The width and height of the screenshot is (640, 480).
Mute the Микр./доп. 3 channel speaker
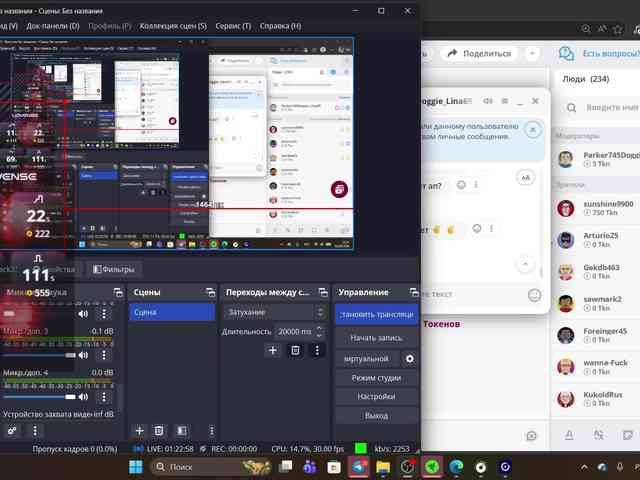point(83,355)
